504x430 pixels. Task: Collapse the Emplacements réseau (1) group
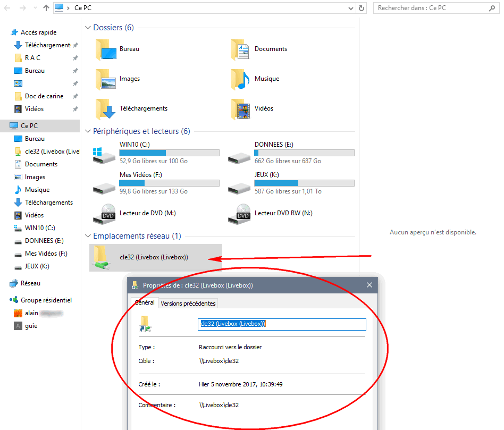(x=88, y=236)
